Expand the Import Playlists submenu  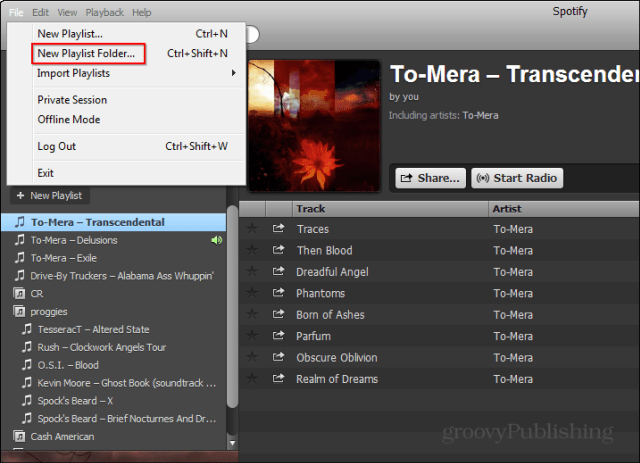coord(127,73)
